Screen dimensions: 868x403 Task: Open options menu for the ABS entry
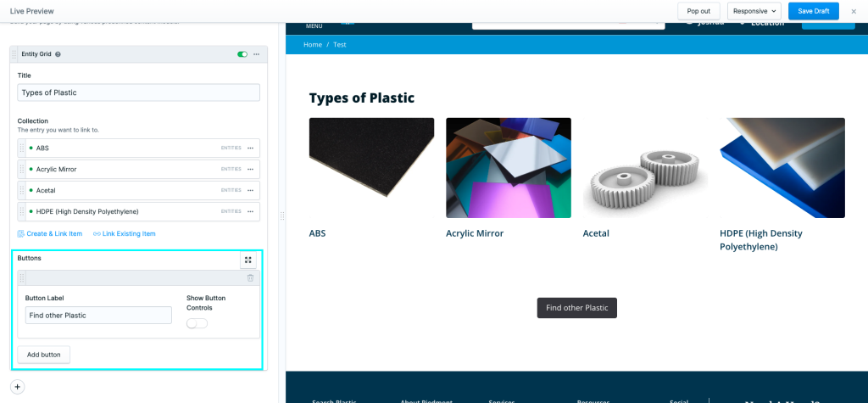click(x=250, y=148)
